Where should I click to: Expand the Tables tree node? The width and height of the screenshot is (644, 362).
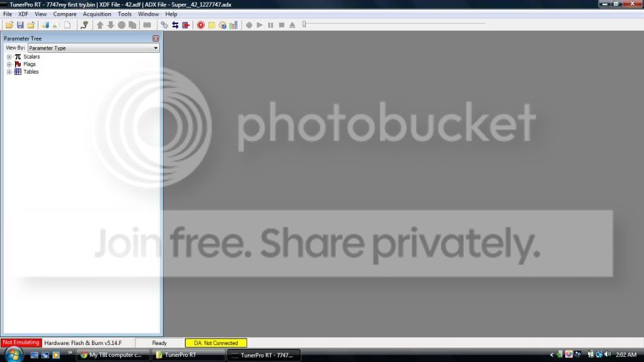pyautogui.click(x=9, y=72)
